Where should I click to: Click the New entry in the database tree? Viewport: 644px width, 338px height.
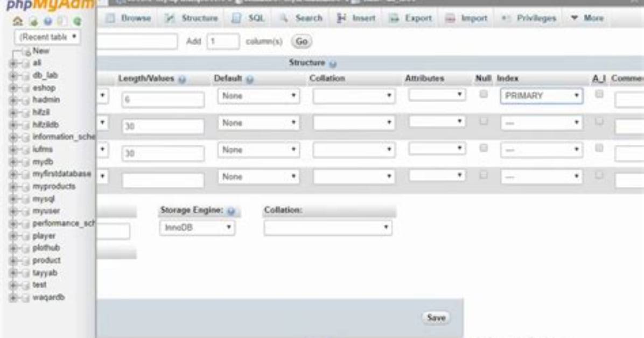tap(41, 51)
